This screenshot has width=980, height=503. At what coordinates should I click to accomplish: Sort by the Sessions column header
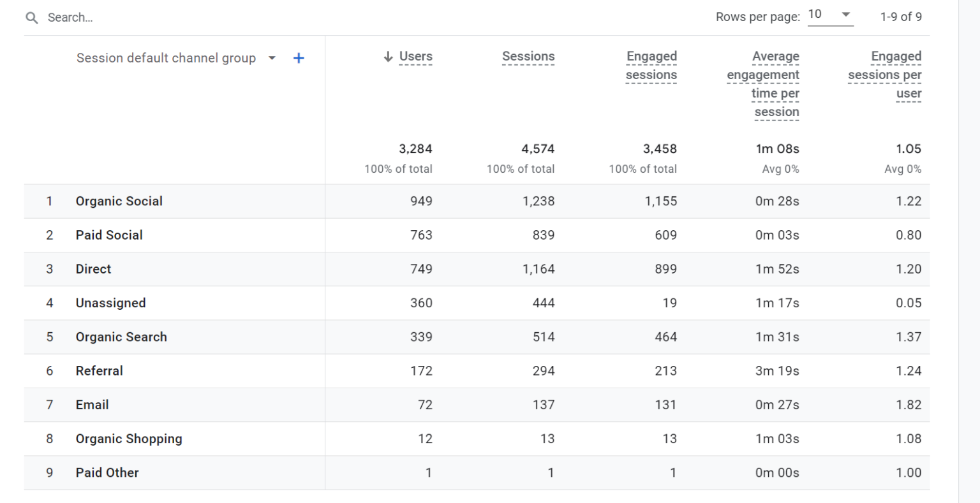pos(528,57)
